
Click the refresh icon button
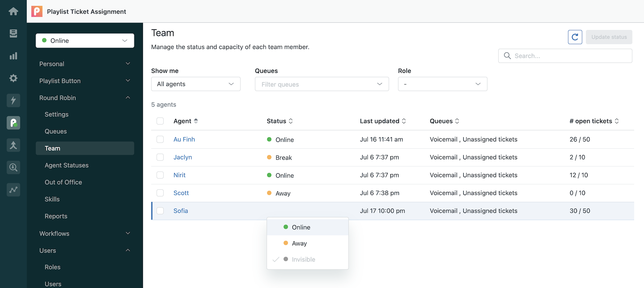(575, 37)
